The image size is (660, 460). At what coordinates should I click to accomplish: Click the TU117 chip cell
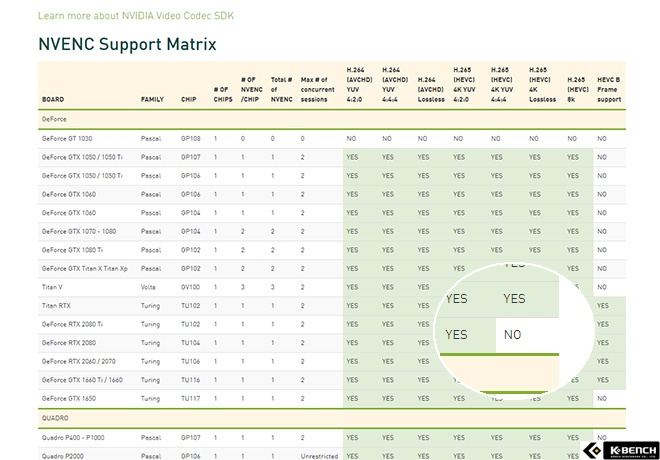click(191, 398)
